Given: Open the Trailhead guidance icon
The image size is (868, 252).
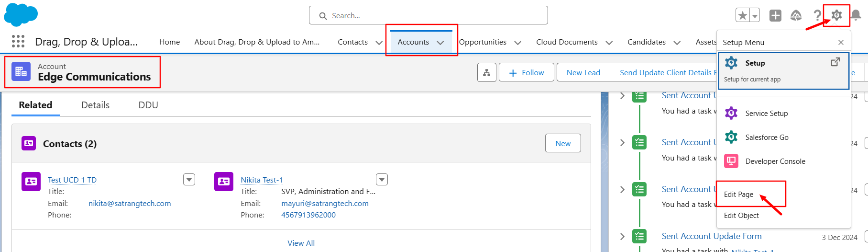Looking at the screenshot, I should [796, 16].
